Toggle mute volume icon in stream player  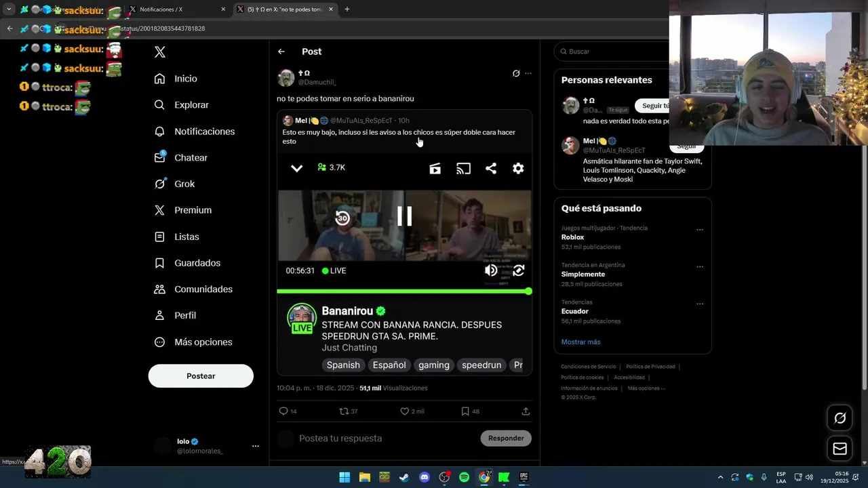pyautogui.click(x=491, y=270)
